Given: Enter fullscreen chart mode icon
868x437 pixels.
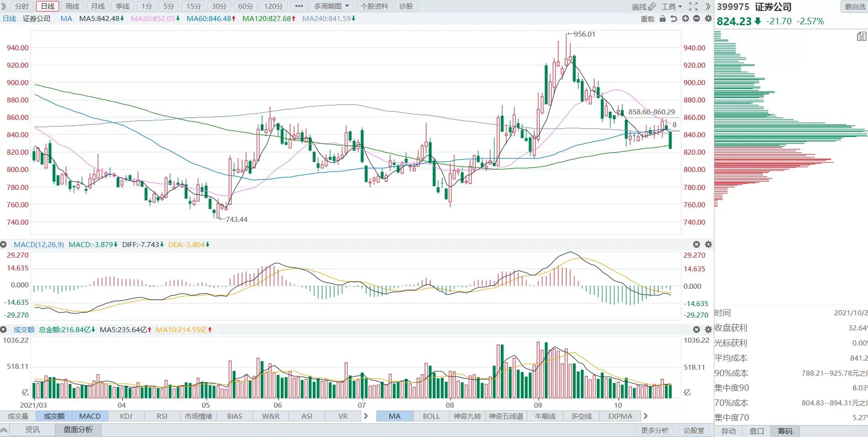Looking at the screenshot, I should [693, 6].
